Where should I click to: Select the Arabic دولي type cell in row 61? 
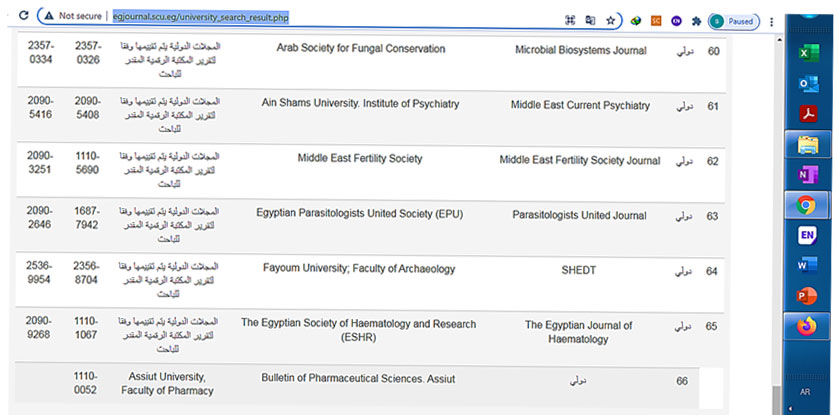(x=684, y=106)
